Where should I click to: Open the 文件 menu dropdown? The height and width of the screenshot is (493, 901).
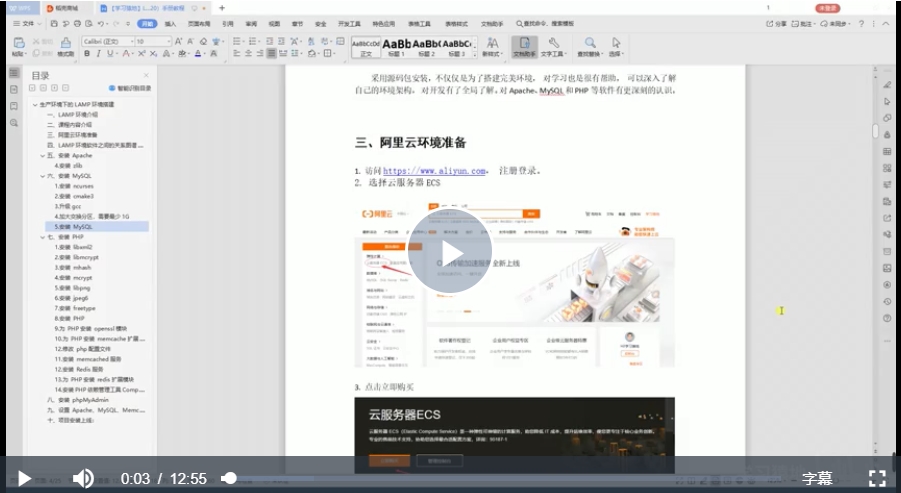click(28, 24)
